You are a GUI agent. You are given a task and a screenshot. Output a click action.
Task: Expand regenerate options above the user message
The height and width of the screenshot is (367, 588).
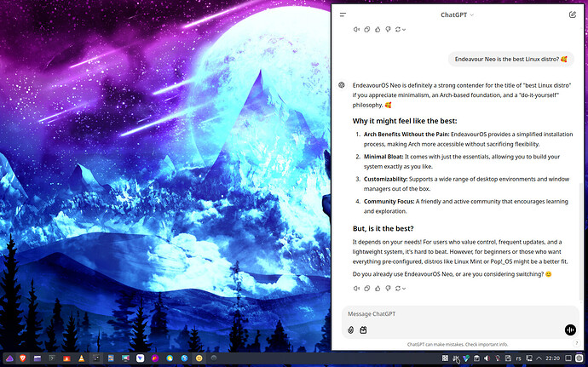pyautogui.click(x=401, y=29)
